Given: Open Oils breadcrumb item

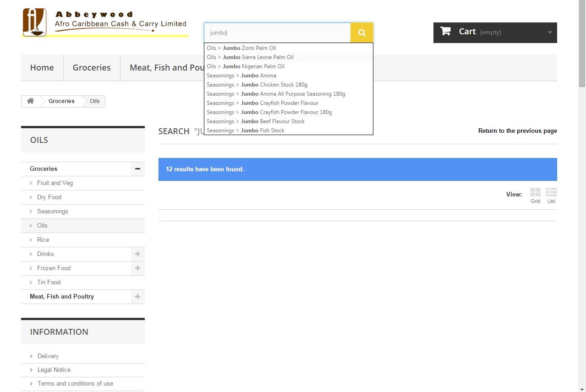Looking at the screenshot, I should [x=95, y=101].
